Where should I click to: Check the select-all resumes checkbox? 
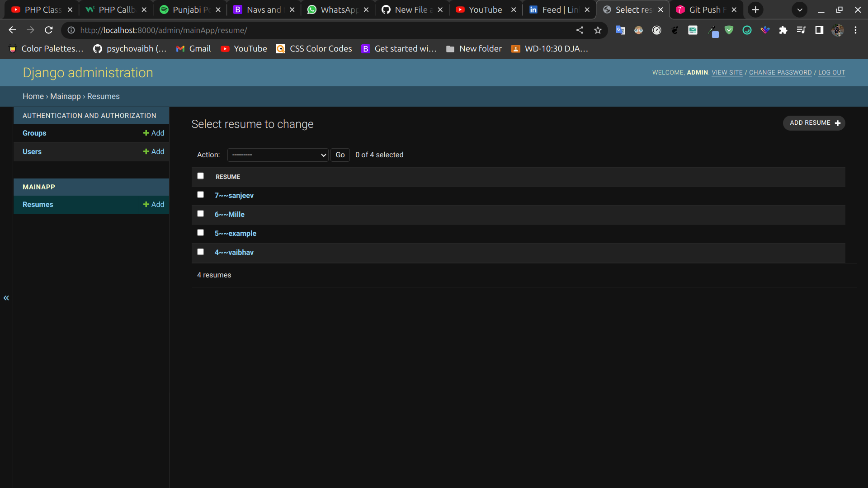200,176
